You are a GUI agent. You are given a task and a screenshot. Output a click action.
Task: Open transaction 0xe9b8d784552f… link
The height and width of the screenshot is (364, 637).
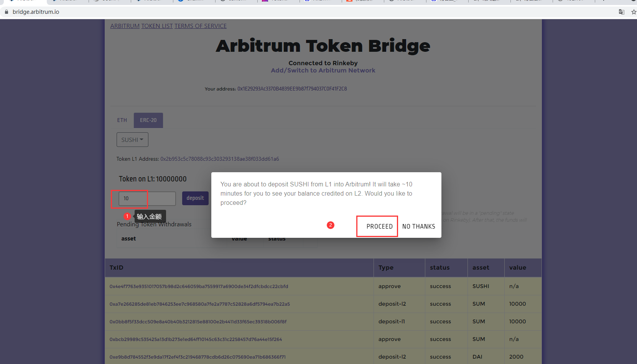198,357
